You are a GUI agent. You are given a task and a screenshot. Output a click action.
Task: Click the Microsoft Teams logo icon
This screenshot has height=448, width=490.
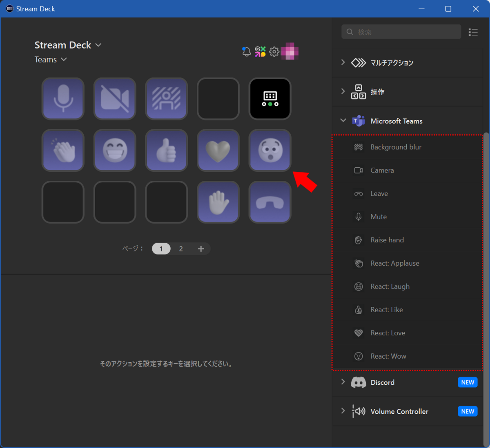(x=359, y=121)
